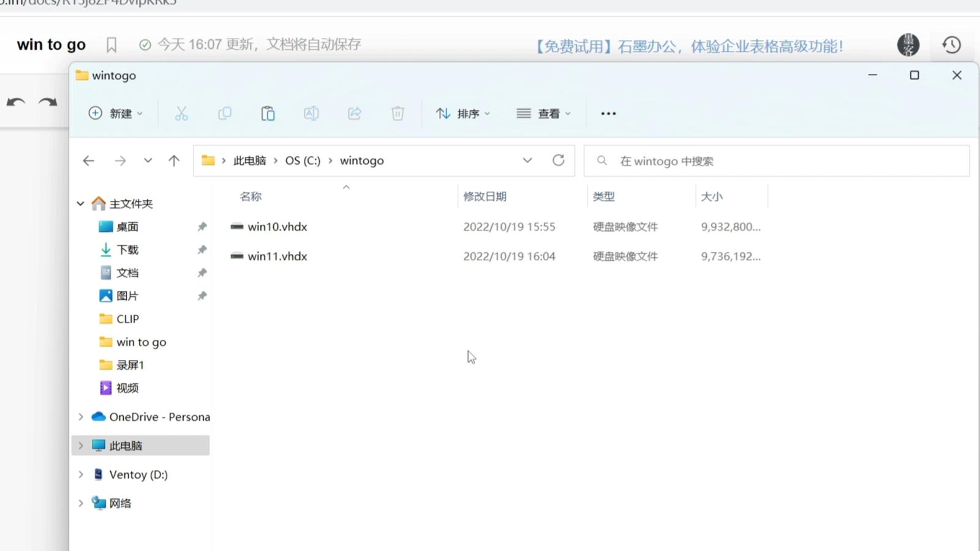Bookmark the document with the star icon
The image size is (980, 551).
(111, 44)
